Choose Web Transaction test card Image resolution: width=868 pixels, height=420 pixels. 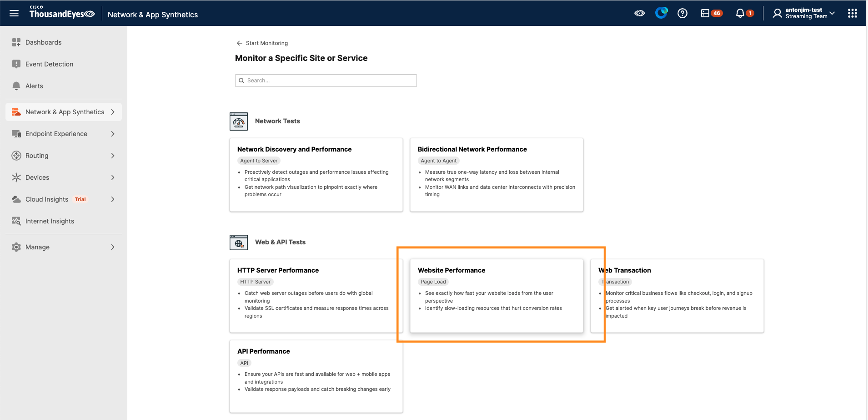click(677, 296)
